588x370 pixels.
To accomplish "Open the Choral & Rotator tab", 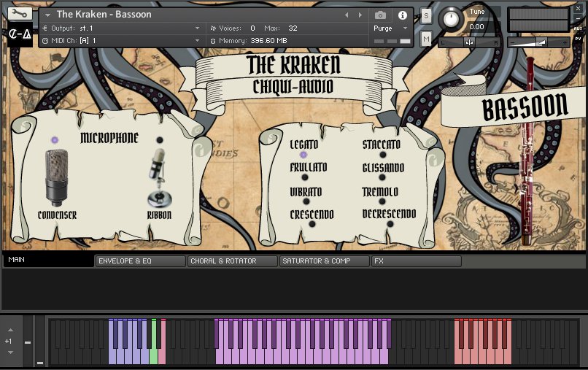I will (232, 261).
